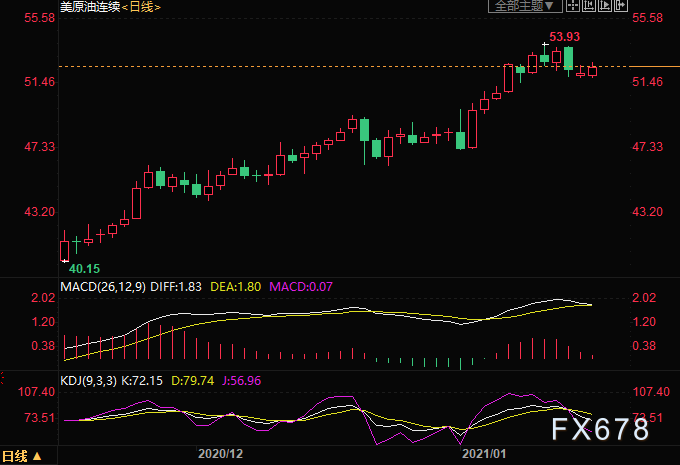This screenshot has width=680, height=465.
Task: Click the crosshair icon in the top toolbar
Action: tap(575, 6)
